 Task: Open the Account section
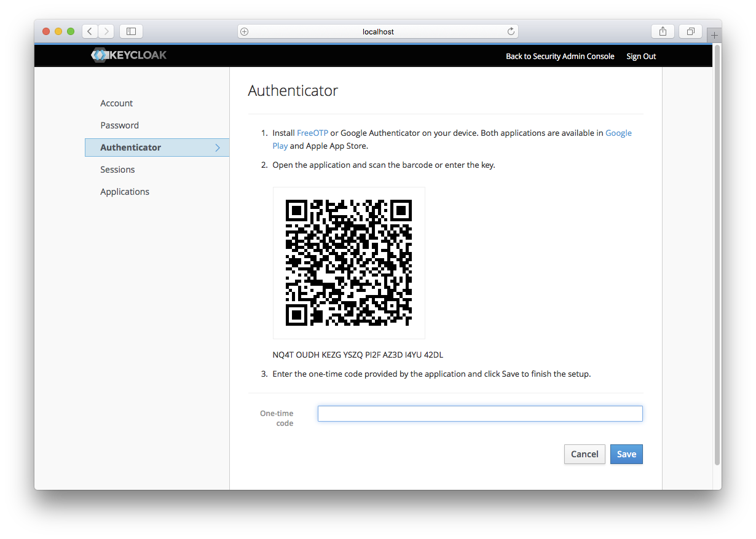coord(117,103)
